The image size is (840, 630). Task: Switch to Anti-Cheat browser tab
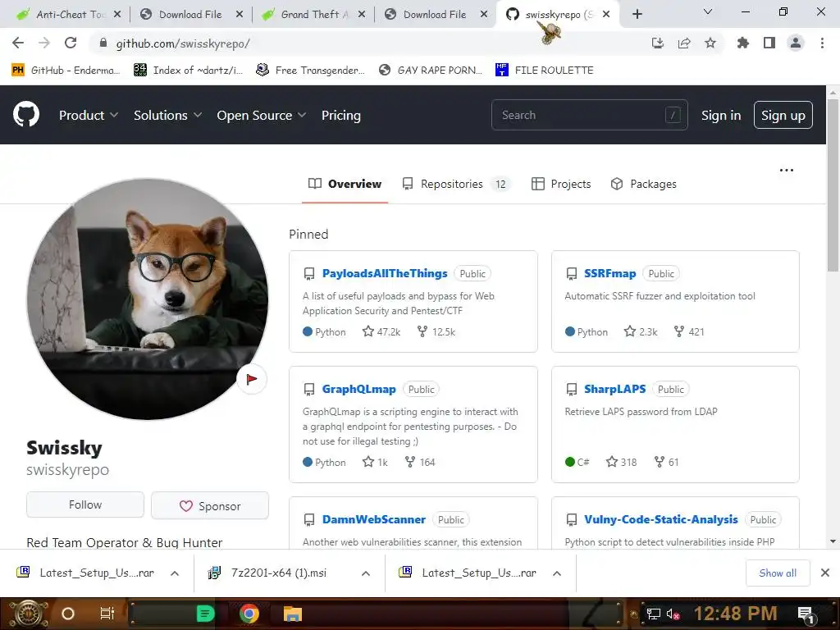point(68,15)
